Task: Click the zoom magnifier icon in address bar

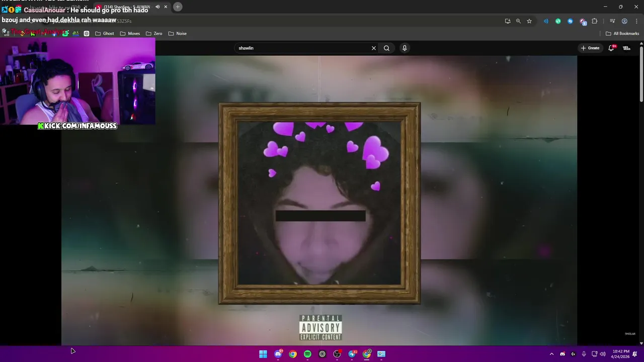Action: click(x=518, y=21)
